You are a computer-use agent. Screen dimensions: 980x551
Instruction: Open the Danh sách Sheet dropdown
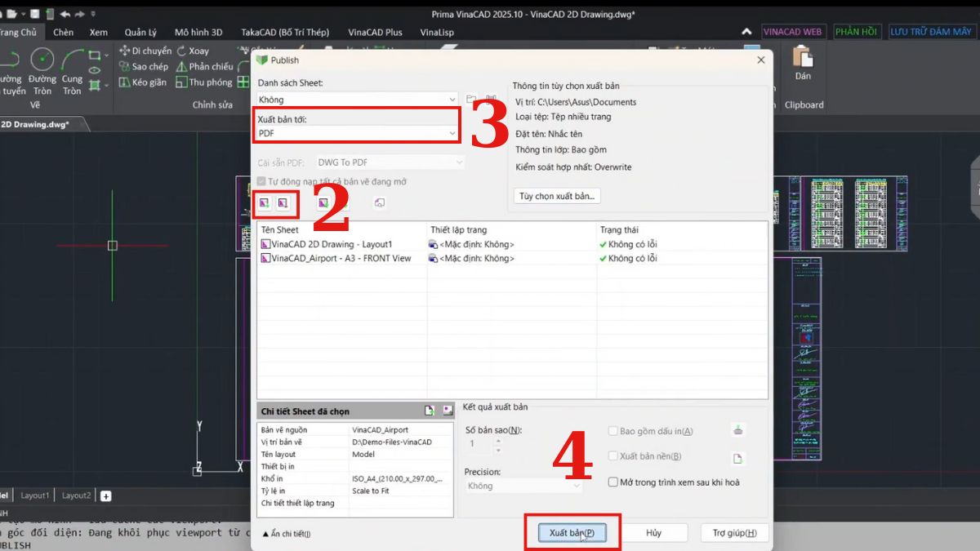click(x=358, y=100)
